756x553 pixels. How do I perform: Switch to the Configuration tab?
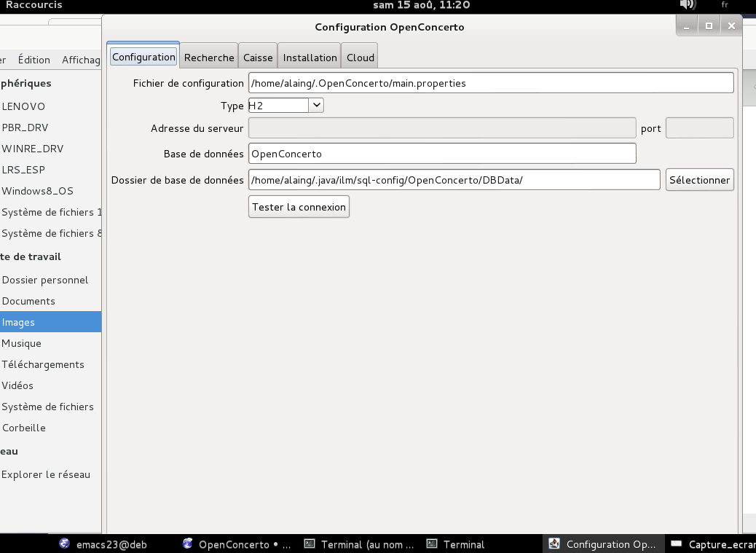point(143,57)
